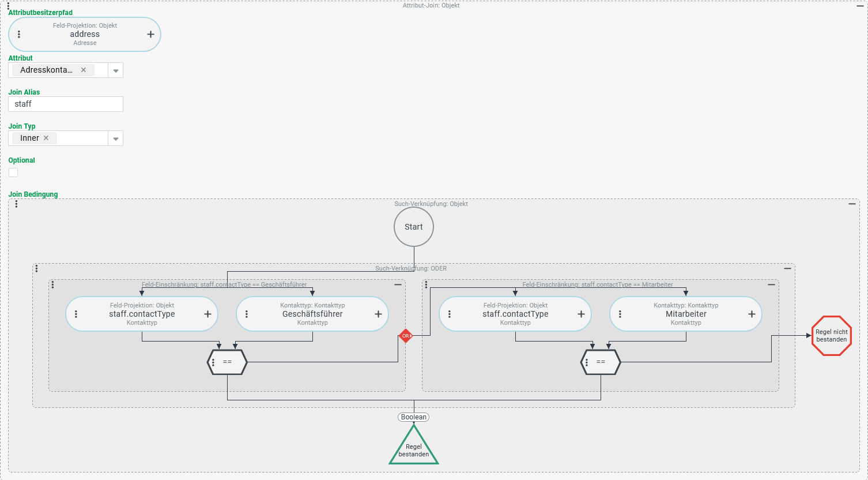Open three-dot menu of Geschäftsführer node
Screen dimensions: 868x480
click(247, 314)
